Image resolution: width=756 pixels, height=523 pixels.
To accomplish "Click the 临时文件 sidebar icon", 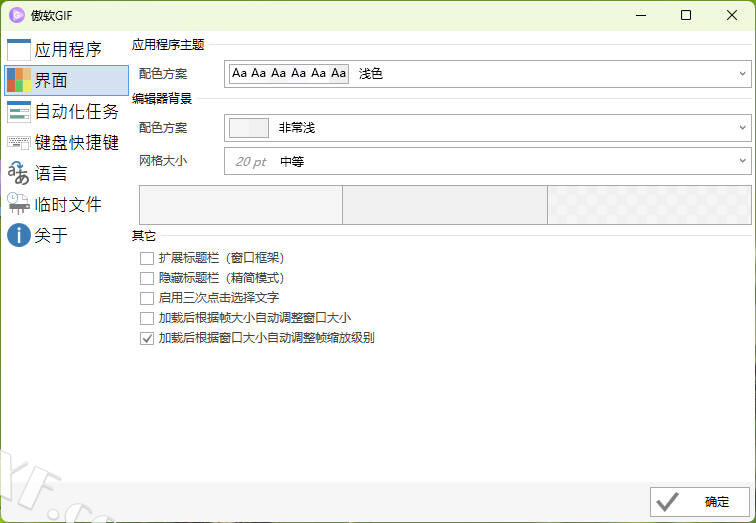I will pyautogui.click(x=18, y=204).
